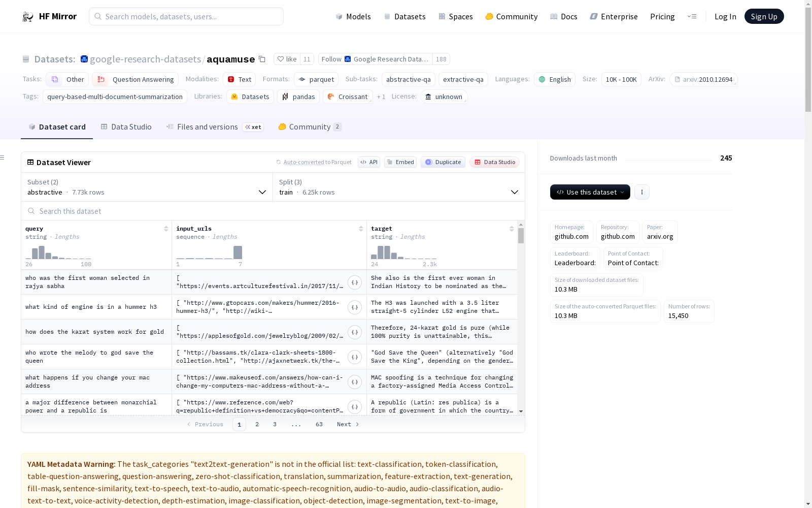Screen dimensions: 812x508
Task: Expand JSON view for the mac address row
Action: [355, 382]
